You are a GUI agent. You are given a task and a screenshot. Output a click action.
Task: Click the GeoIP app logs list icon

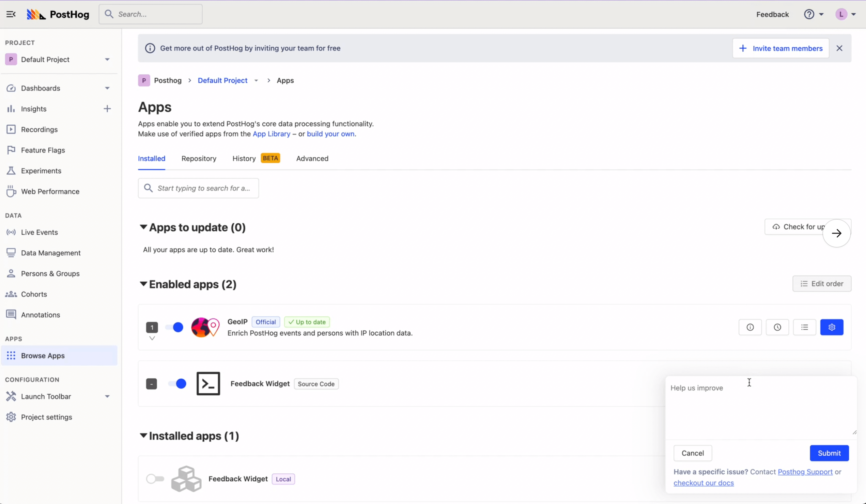804,327
